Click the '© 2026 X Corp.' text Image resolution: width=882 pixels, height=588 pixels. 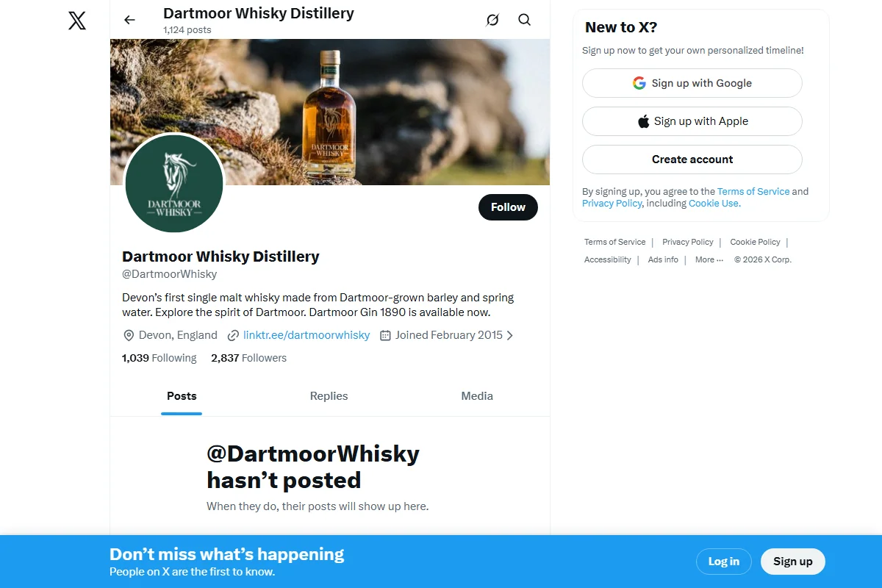[x=763, y=259]
